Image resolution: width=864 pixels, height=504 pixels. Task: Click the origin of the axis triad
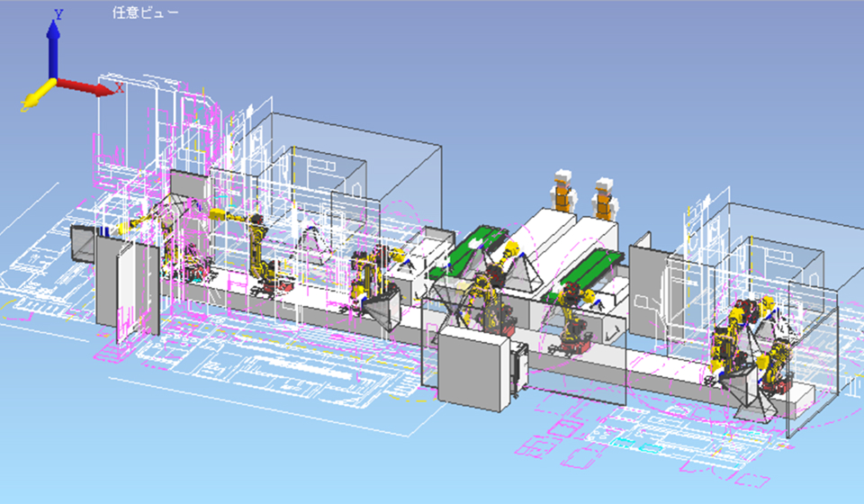pyautogui.click(x=53, y=82)
